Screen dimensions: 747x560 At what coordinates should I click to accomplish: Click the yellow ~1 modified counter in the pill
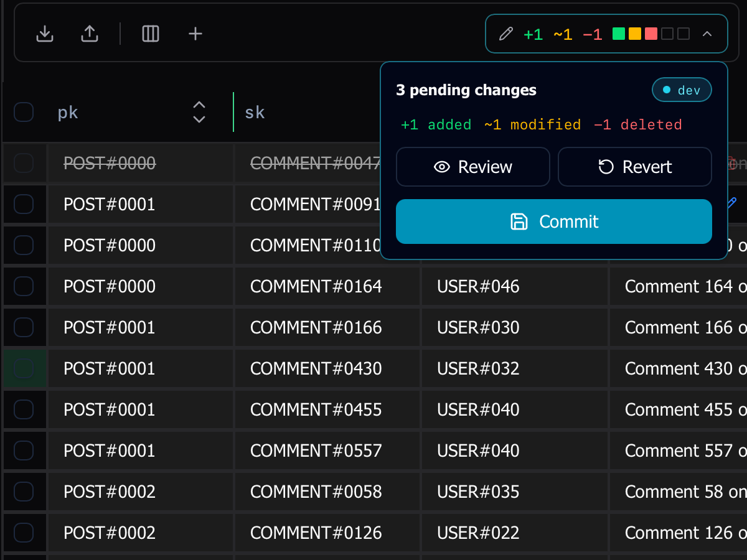click(x=563, y=34)
